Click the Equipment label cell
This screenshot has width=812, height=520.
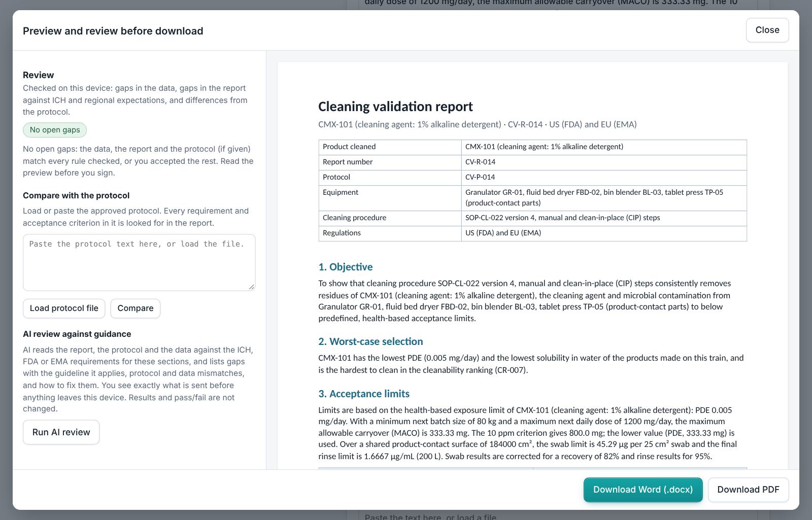[x=390, y=198]
